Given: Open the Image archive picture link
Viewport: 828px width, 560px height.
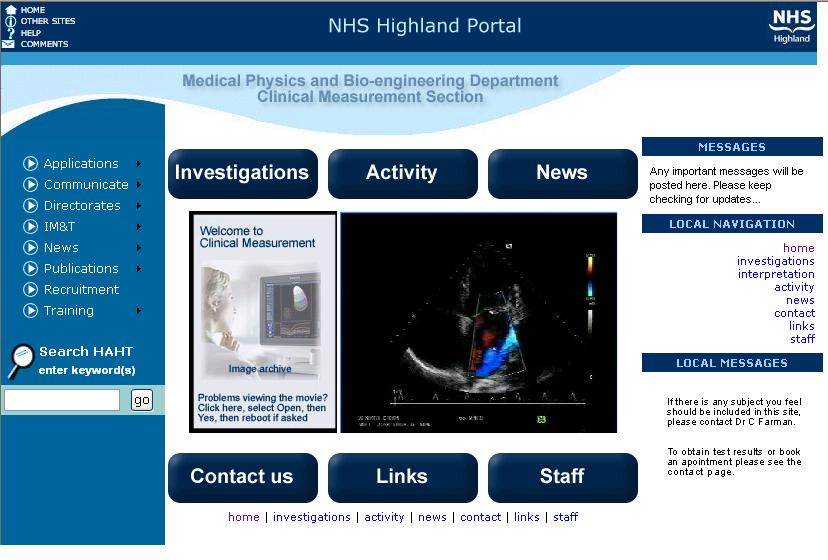Looking at the screenshot, I should click(x=262, y=322).
